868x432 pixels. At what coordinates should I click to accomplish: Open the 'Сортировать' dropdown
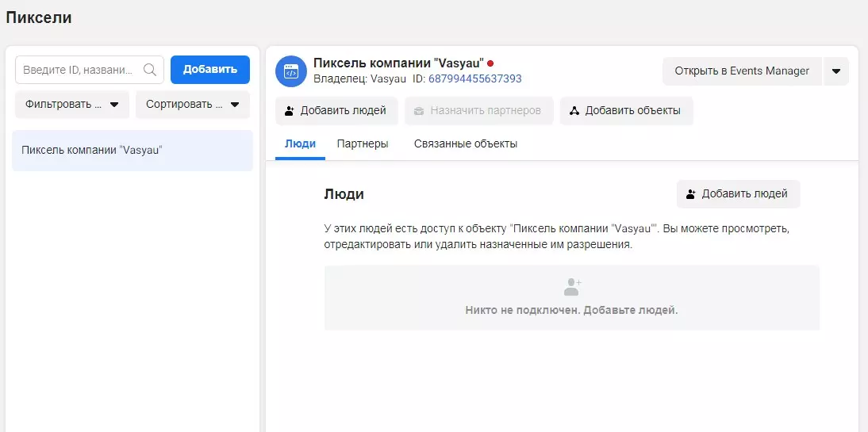pos(193,105)
